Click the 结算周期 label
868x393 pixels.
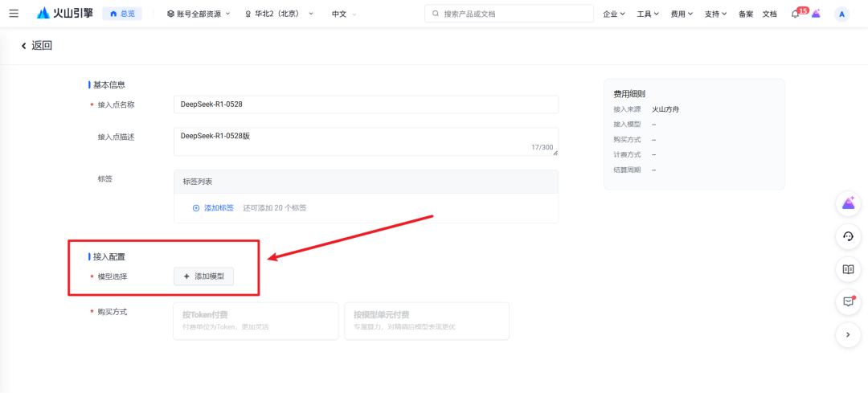tap(627, 170)
